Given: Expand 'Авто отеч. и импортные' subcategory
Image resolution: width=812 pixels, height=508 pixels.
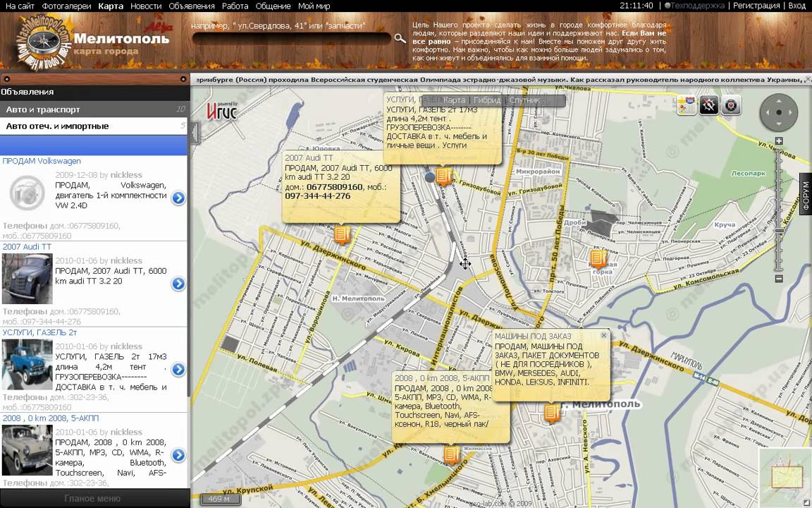Looking at the screenshot, I should (94, 126).
